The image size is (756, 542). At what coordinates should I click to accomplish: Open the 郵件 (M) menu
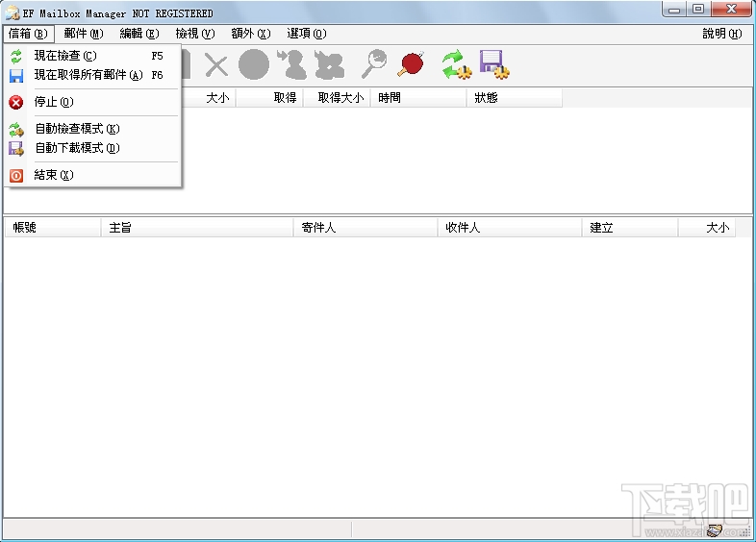[x=84, y=34]
